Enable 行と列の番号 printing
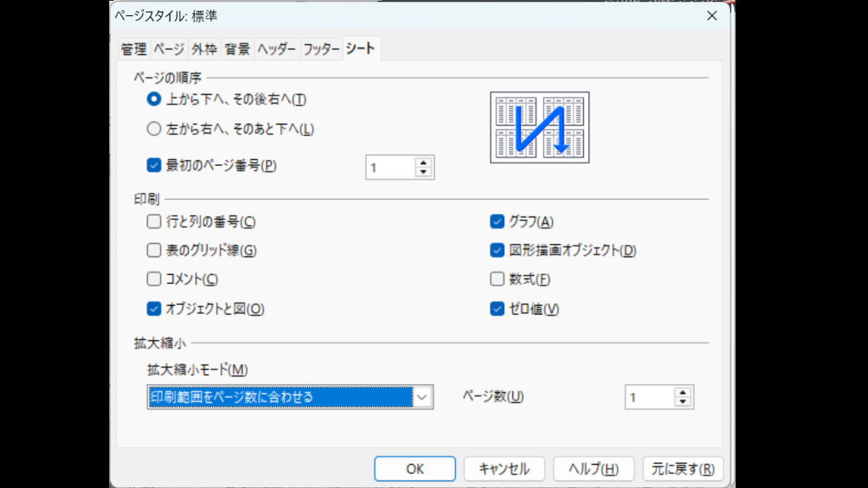 click(x=153, y=222)
